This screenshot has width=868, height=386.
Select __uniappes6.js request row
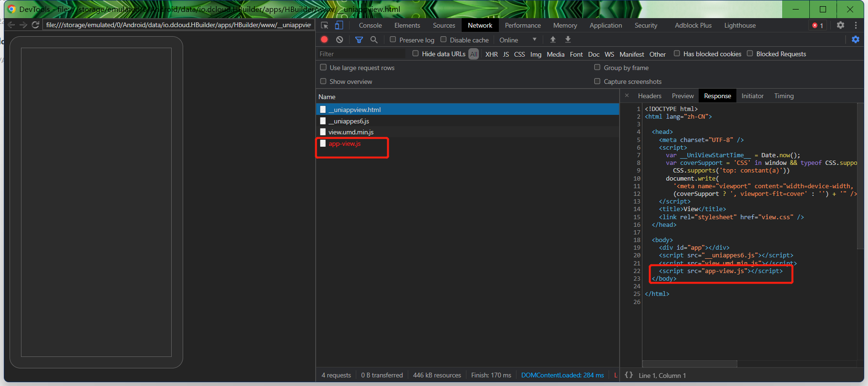click(x=467, y=121)
